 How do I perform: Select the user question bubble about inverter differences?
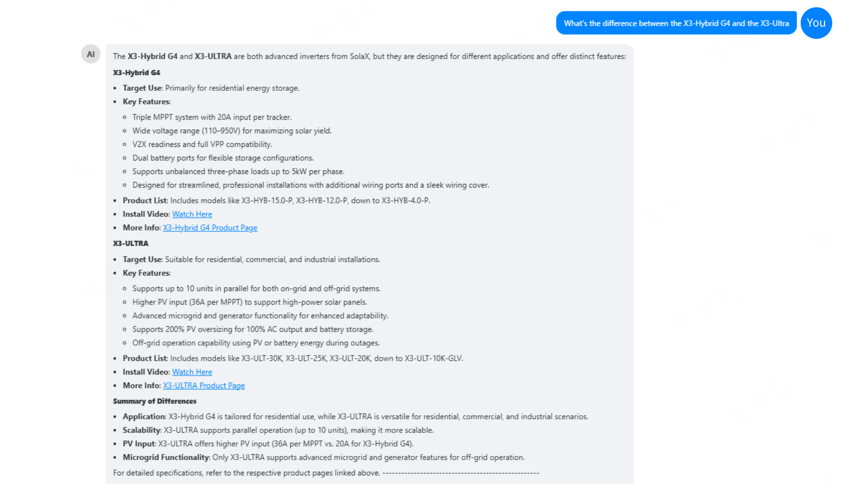coord(675,23)
